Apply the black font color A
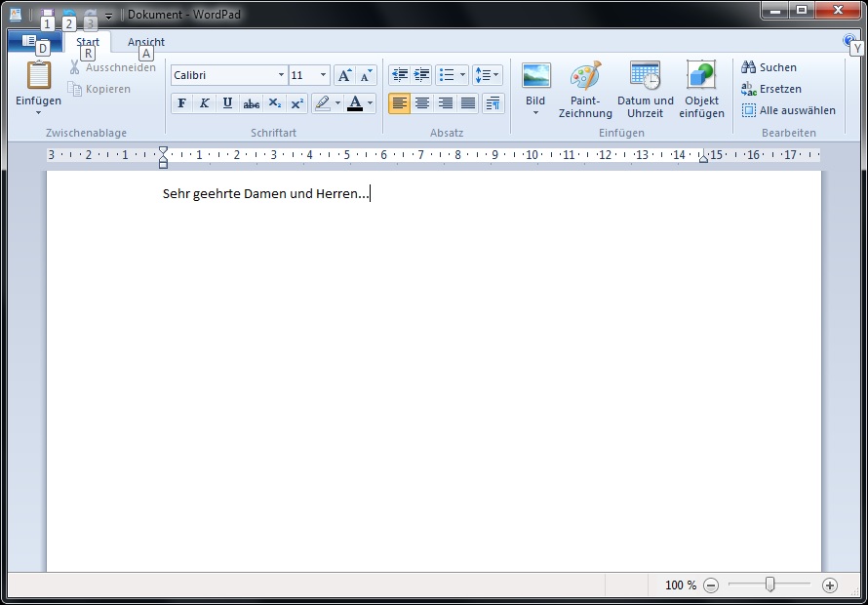Image resolution: width=868 pixels, height=605 pixels. click(x=355, y=103)
